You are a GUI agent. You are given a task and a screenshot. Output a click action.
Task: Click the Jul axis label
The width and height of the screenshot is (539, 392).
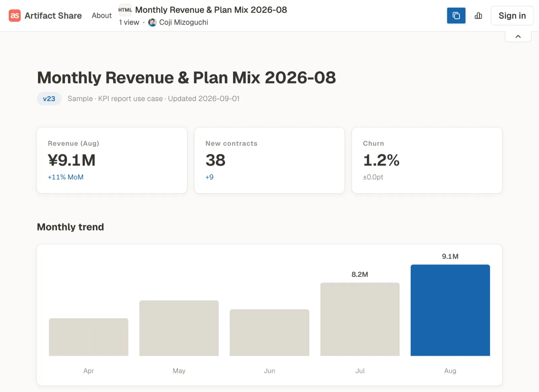(x=360, y=371)
